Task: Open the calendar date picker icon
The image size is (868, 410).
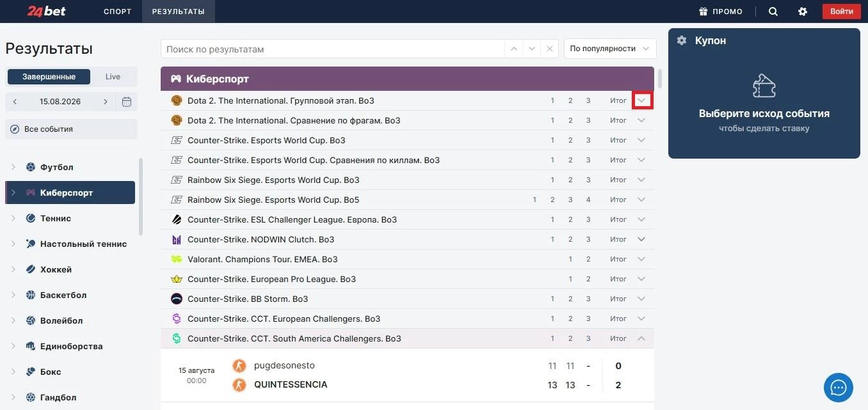Action: 127,102
